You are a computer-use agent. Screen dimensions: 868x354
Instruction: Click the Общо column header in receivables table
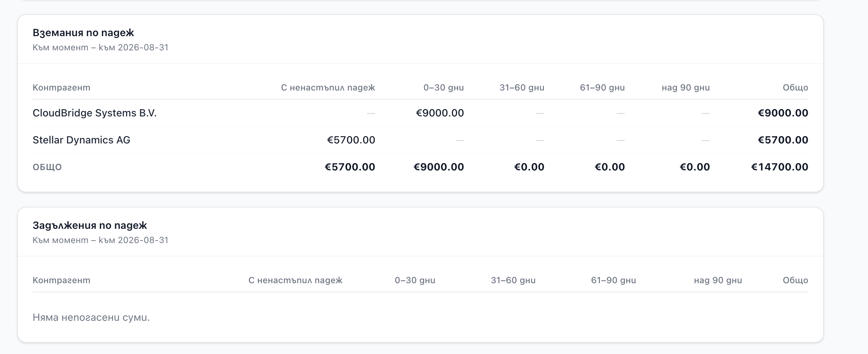[x=795, y=88]
